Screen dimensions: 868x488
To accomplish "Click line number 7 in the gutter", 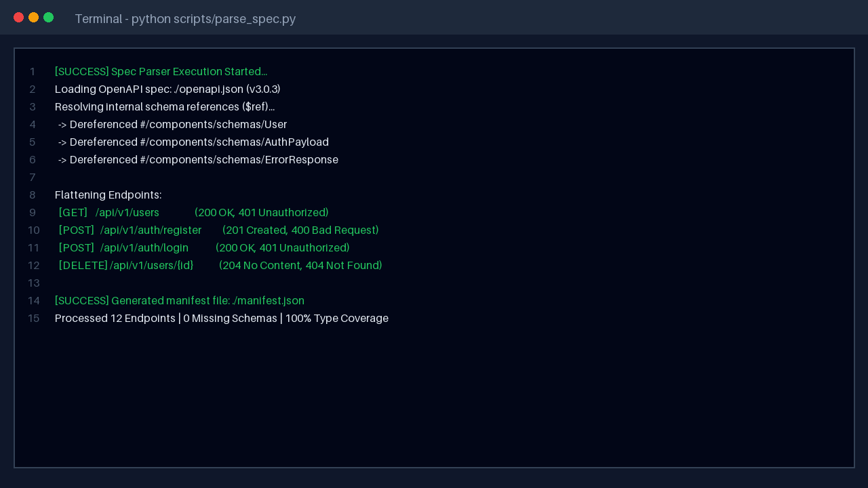I will [x=33, y=178].
